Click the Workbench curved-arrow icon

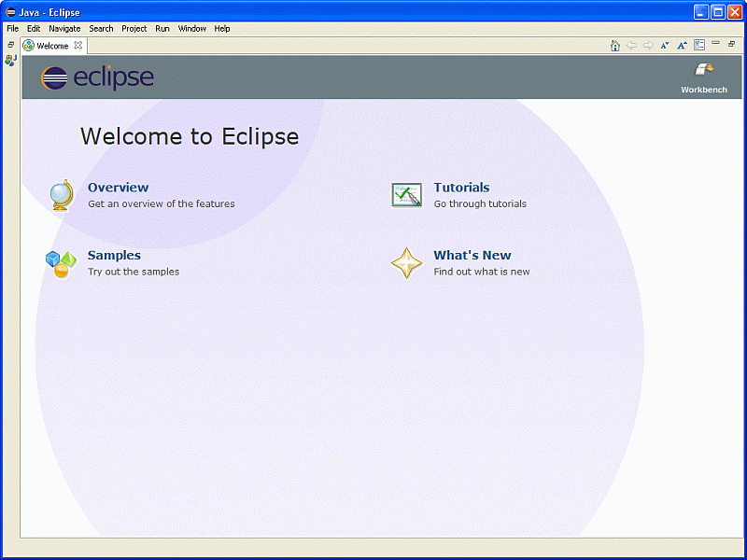pyautogui.click(x=704, y=69)
